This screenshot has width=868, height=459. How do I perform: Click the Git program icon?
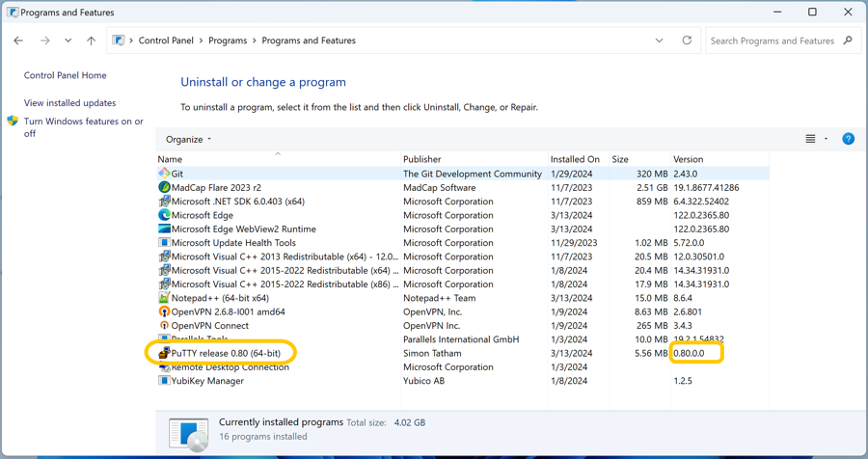[x=164, y=174]
